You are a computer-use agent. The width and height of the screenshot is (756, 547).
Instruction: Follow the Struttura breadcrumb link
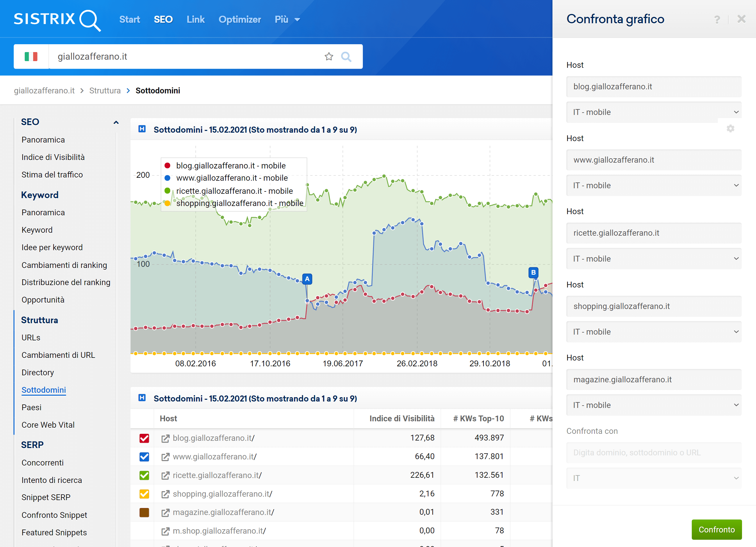pos(105,91)
